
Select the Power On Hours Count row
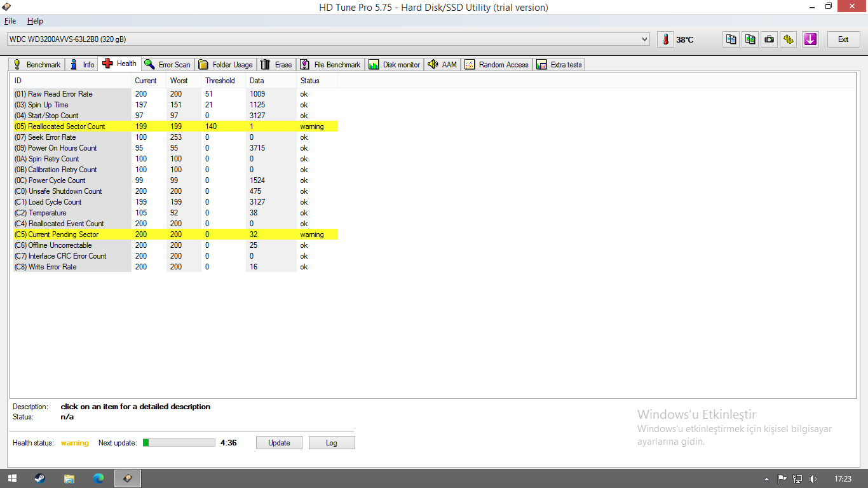pos(174,148)
